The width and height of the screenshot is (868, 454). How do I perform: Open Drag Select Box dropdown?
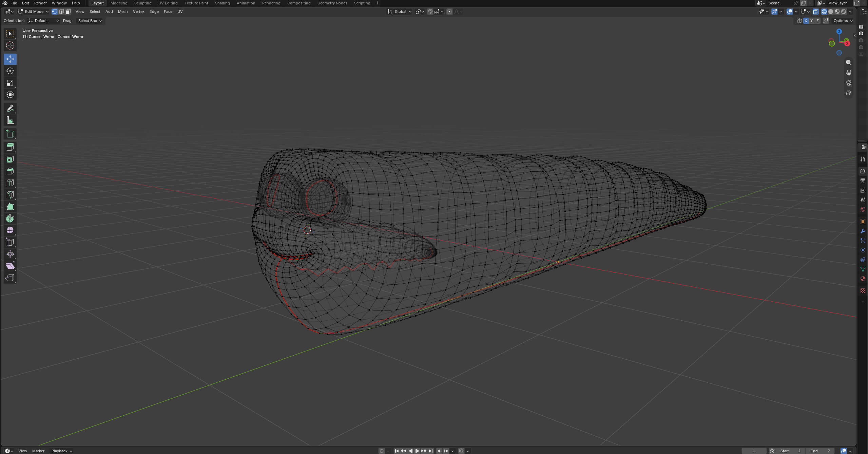[x=89, y=21]
